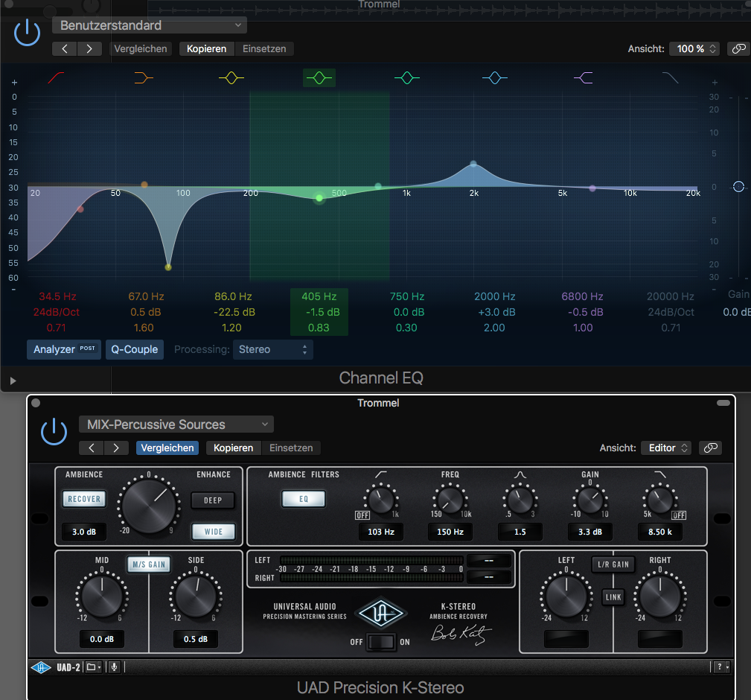751x700 pixels.
Task: Toggle the Ambience Filters EQ button
Action: point(304,499)
